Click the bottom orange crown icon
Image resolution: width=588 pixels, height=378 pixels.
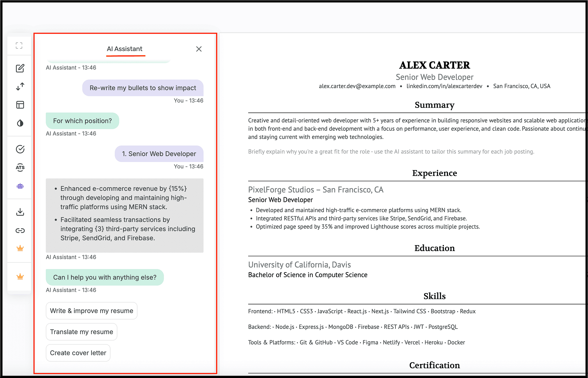[20, 277]
